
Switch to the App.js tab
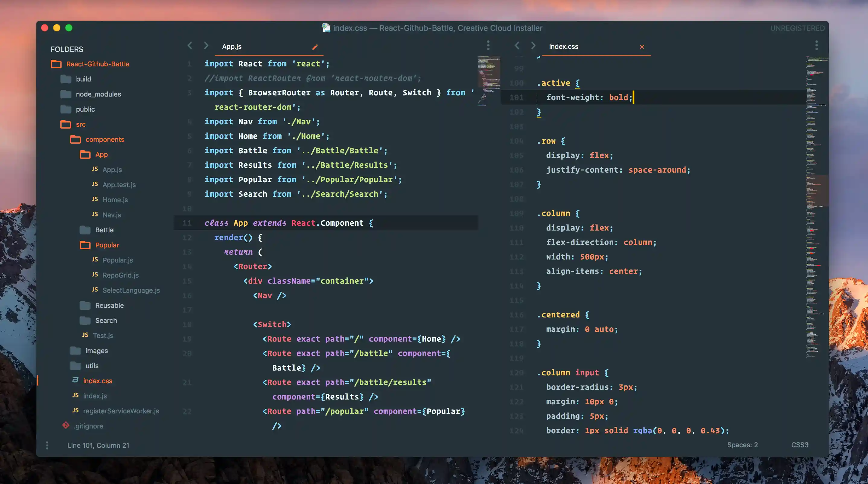click(x=232, y=46)
